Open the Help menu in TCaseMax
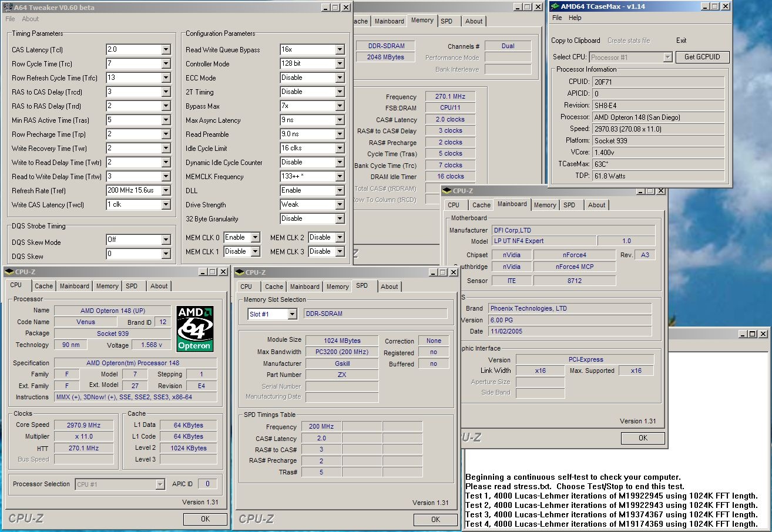The height and width of the screenshot is (532, 772). coord(575,18)
